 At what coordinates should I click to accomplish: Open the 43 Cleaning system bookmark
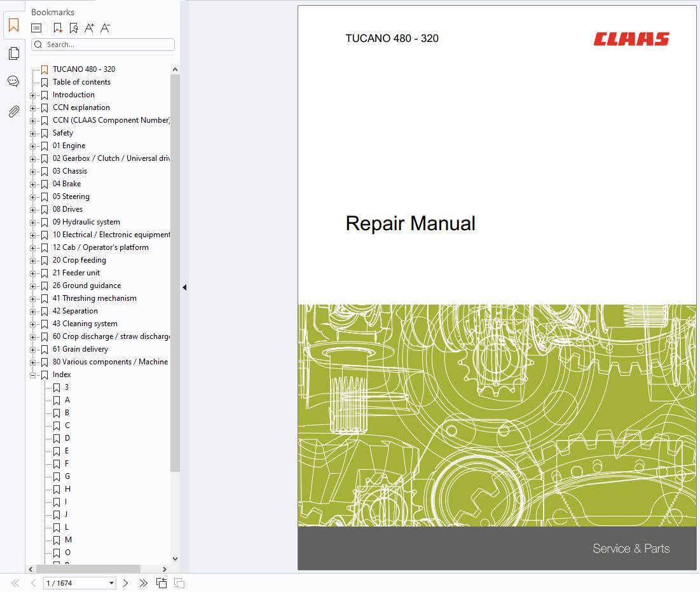click(x=85, y=324)
